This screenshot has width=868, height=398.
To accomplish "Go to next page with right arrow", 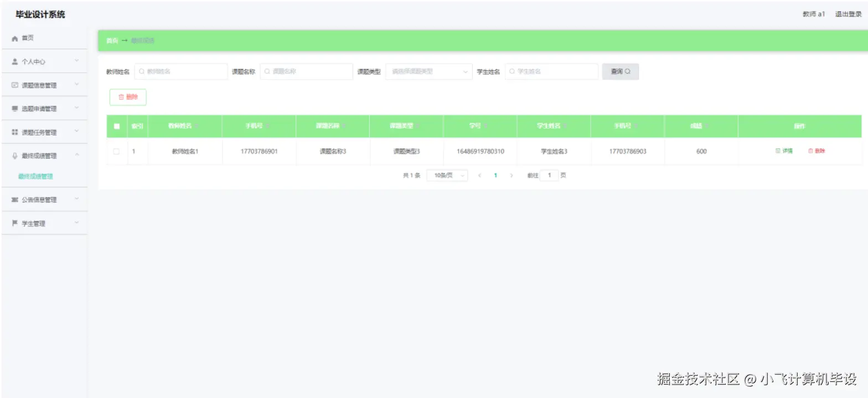I will click(x=511, y=175).
